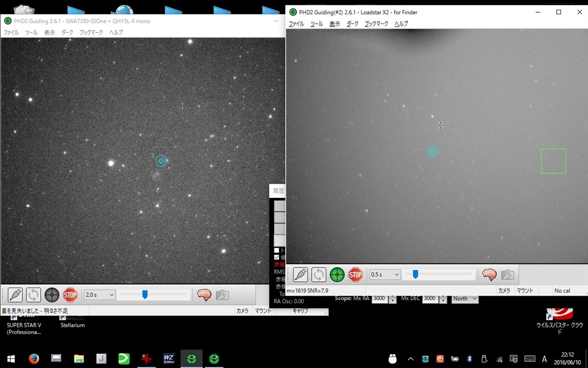
Task: Open ツール menu in the SWAT350 window
Action: click(x=32, y=32)
